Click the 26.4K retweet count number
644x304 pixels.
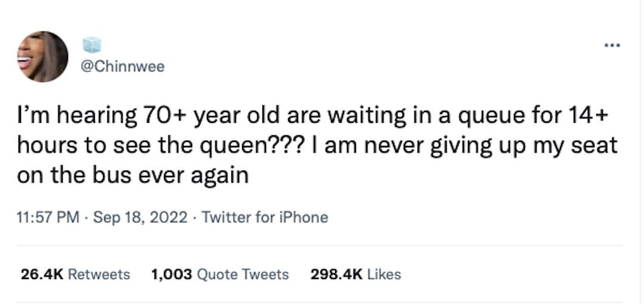pyautogui.click(x=42, y=274)
